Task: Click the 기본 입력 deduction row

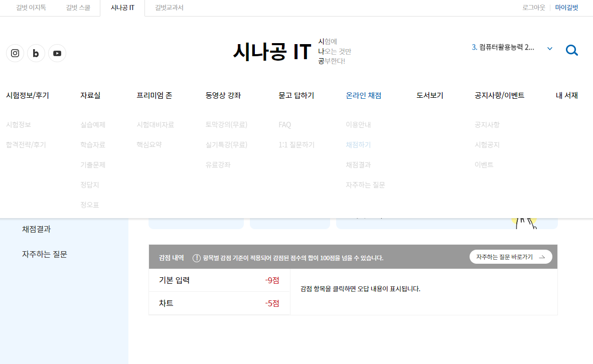Action: tap(219, 280)
